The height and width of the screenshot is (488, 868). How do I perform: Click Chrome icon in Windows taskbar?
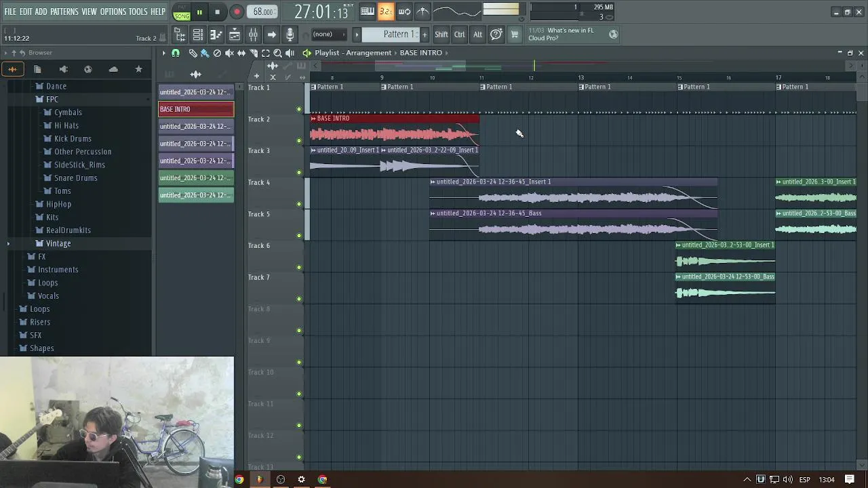(x=239, y=480)
